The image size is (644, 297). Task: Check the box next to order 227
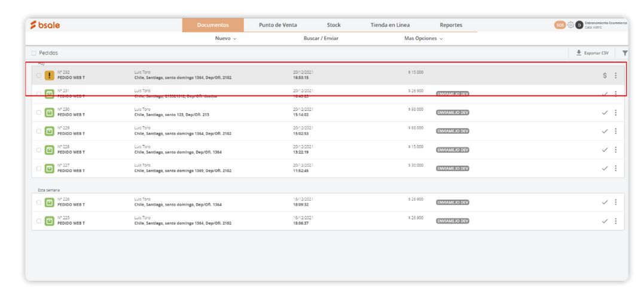pyautogui.click(x=39, y=168)
